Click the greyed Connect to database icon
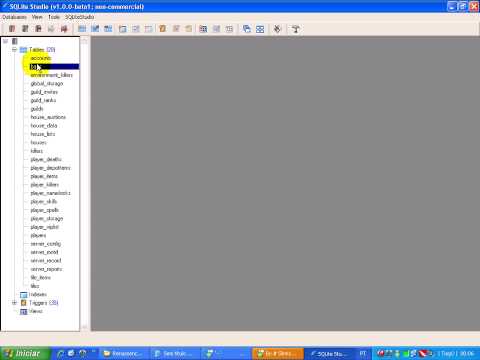 pos(51,29)
